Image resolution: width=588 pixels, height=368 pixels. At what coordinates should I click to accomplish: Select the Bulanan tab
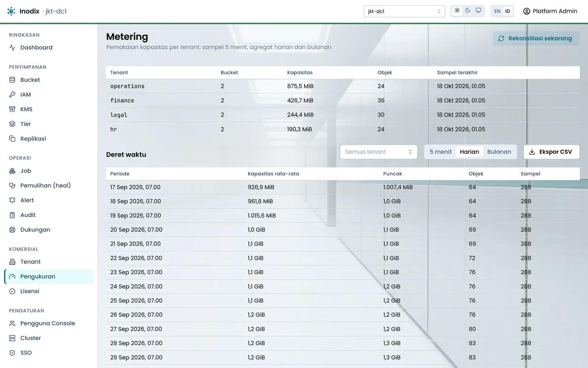click(x=499, y=152)
